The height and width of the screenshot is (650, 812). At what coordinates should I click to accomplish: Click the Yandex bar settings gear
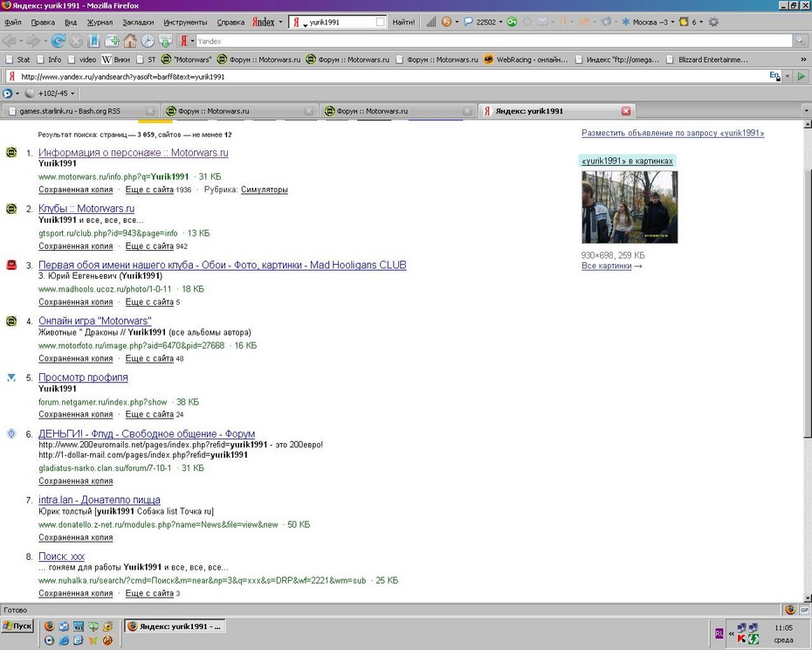pyautogui.click(x=713, y=22)
